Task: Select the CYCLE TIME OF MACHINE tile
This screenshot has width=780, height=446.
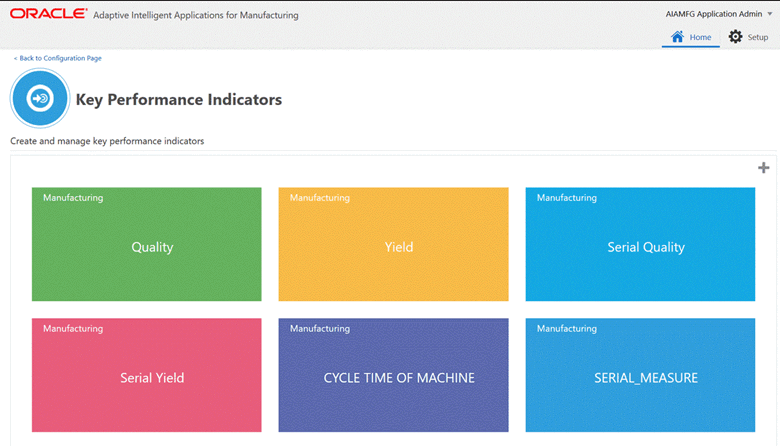Action: 393,375
